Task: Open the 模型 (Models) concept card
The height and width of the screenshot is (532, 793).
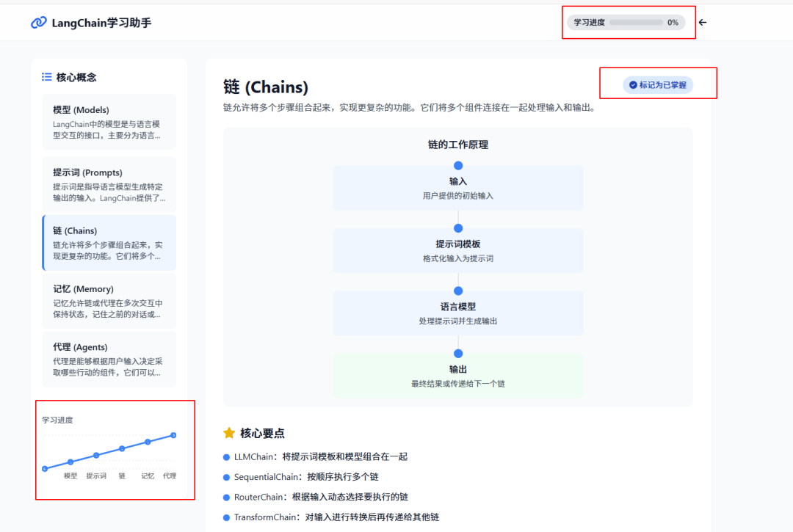Action: click(109, 122)
